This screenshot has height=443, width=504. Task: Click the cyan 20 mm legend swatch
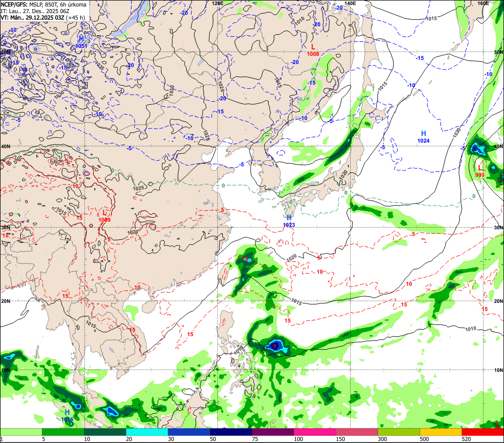click(147, 432)
